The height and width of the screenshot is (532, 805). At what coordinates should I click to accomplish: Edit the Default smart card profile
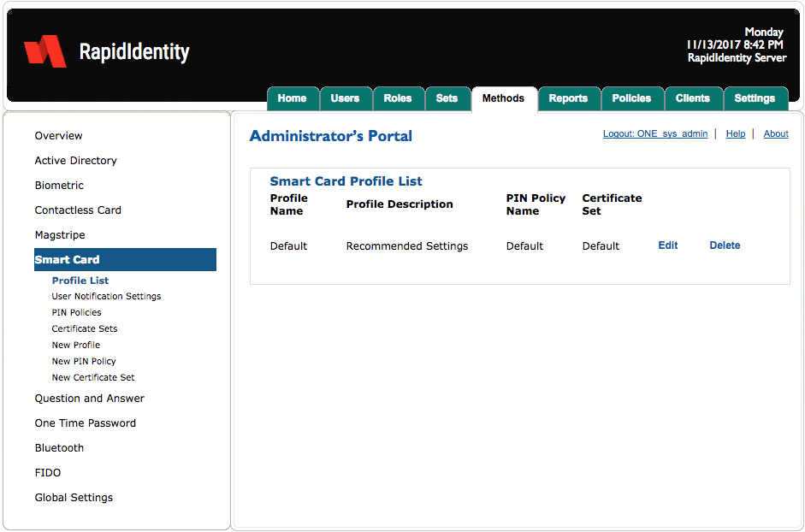(x=668, y=245)
